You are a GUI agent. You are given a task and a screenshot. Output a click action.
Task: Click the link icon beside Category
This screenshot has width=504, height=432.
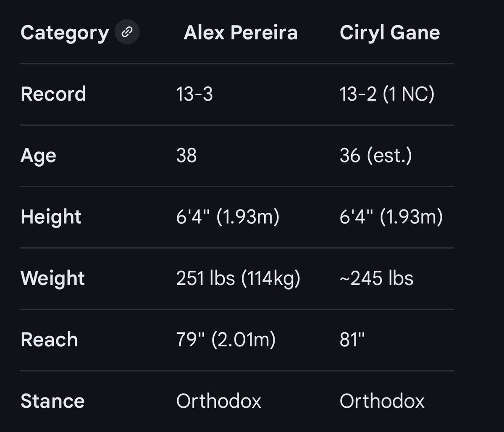click(127, 33)
